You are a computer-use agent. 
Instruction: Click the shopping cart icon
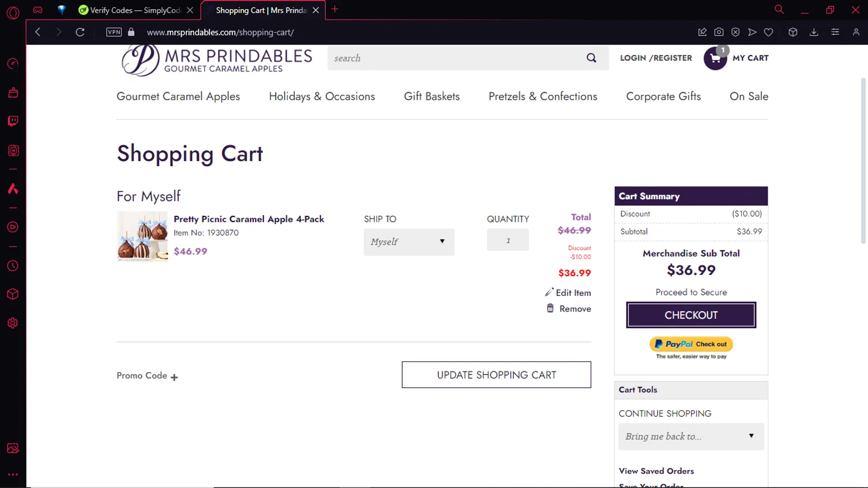[x=715, y=58]
